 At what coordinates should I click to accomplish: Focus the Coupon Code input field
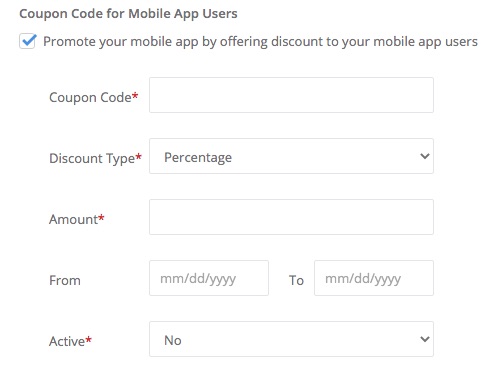click(291, 95)
